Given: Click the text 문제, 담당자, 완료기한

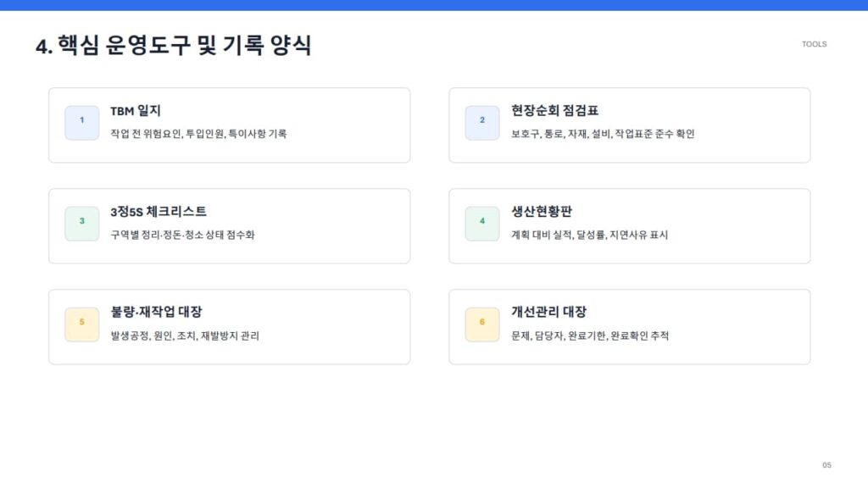Looking at the screenshot, I should pyautogui.click(x=559, y=335).
